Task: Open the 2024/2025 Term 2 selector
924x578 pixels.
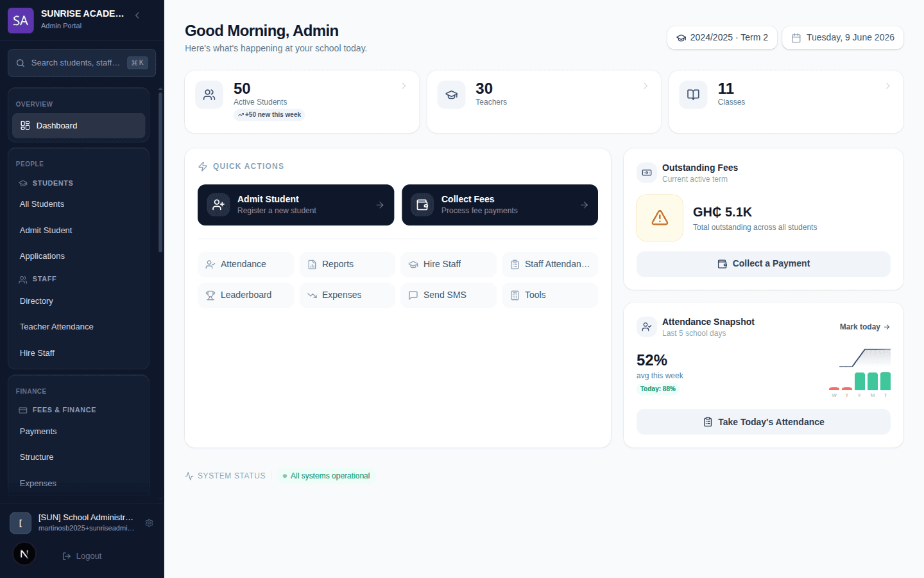Action: [x=722, y=38]
